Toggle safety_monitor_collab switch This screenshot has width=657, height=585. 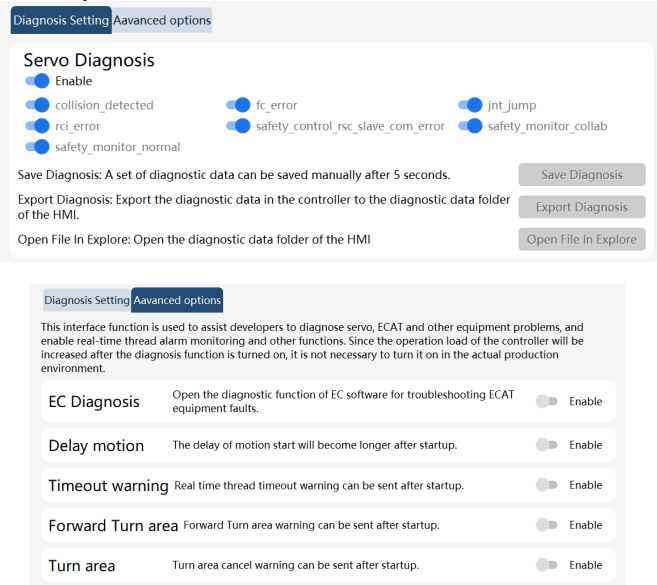[x=470, y=126]
